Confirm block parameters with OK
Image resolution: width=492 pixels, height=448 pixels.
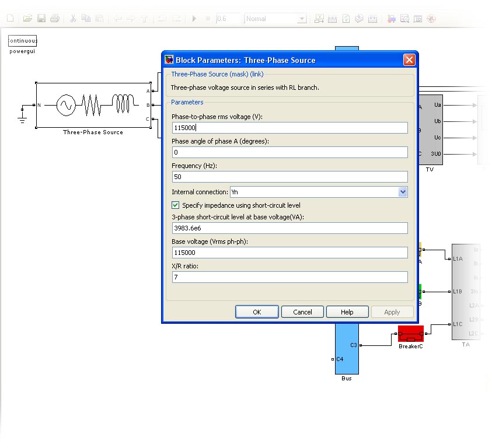(257, 312)
